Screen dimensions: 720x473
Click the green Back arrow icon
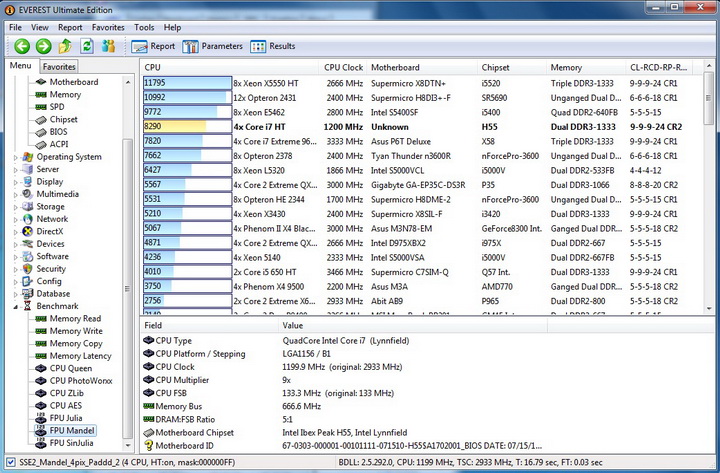(22, 46)
